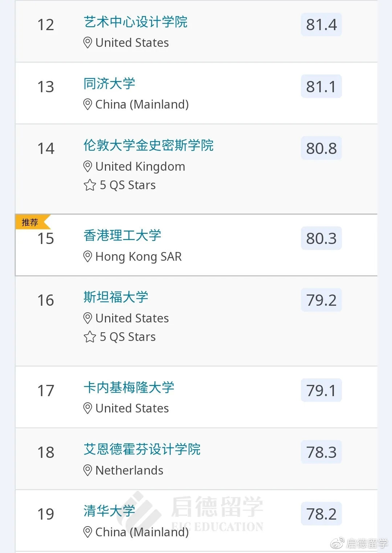
Task: Open the 清华大学 university link
Action: (109, 511)
